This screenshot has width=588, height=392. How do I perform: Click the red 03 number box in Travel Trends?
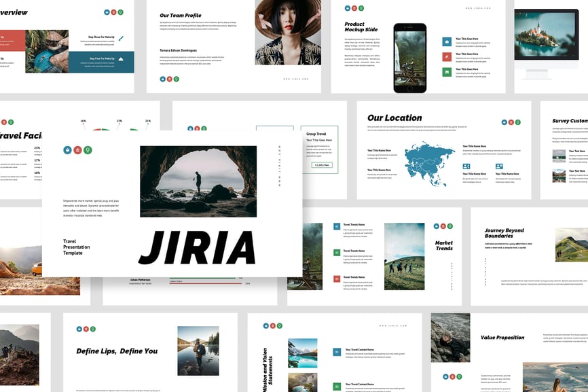click(337, 279)
